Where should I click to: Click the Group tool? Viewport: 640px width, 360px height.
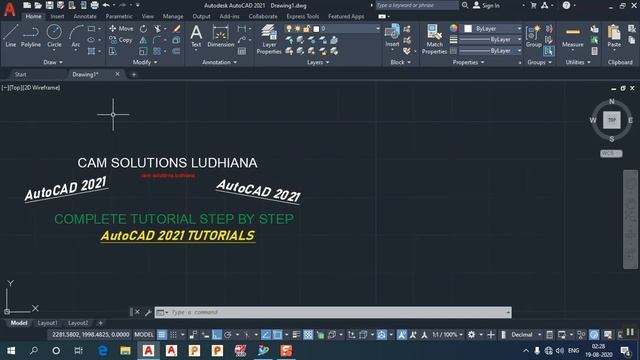pos(533,36)
